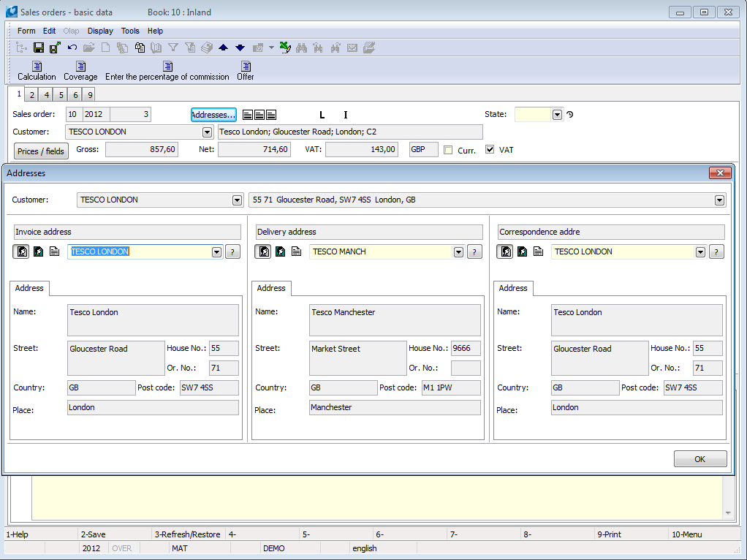The height and width of the screenshot is (560, 747).
Task: Open the Delivery address TESCO MANCH dropdown
Action: (x=459, y=252)
